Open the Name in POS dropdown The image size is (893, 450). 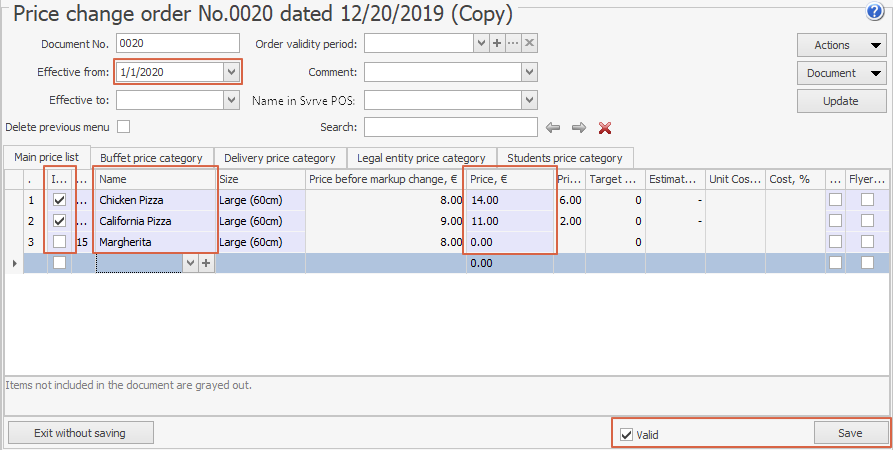(x=529, y=100)
